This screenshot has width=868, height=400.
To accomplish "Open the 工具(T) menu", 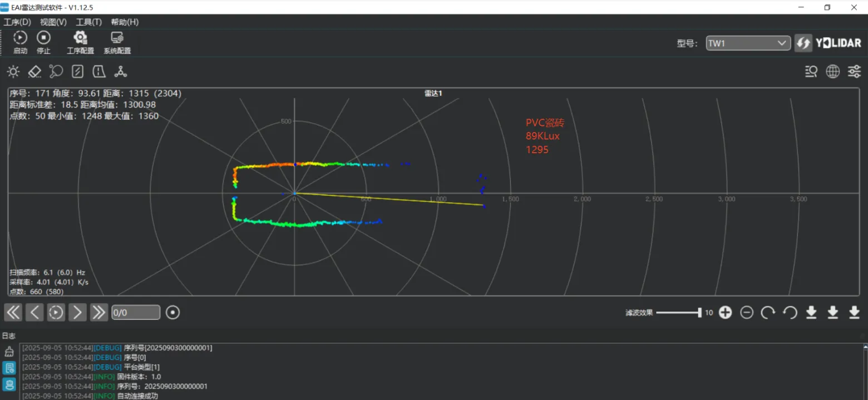I will click(89, 22).
